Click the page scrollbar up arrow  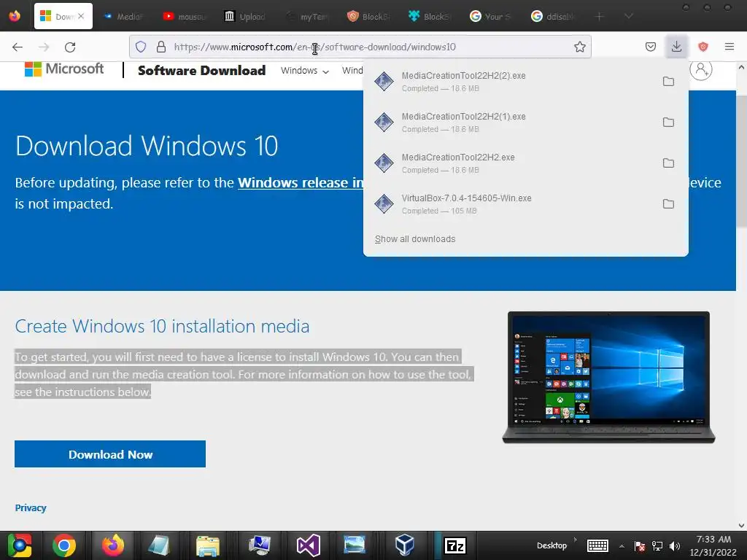(741, 68)
